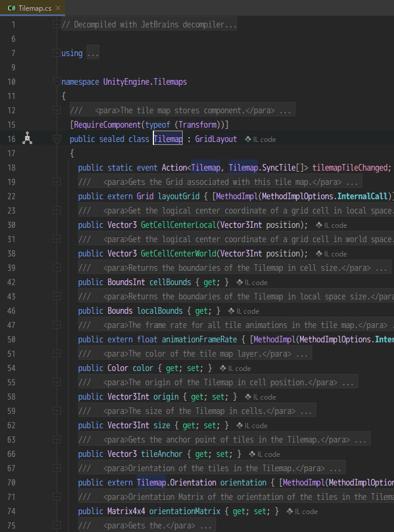Expand the doc comment fold on line 12
This screenshot has height=532, width=394.
click(x=57, y=110)
